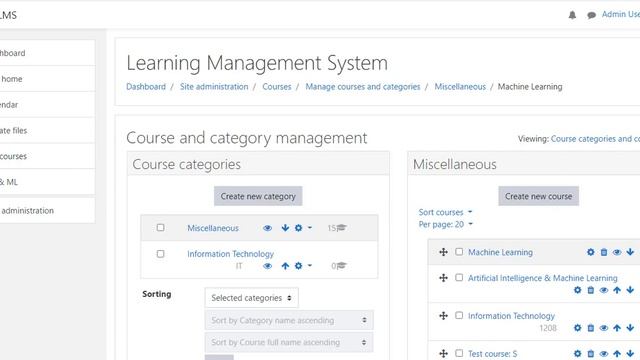This screenshot has height=360, width=640.
Task: Open Information Technology gear dropdown caret
Action: (310, 266)
